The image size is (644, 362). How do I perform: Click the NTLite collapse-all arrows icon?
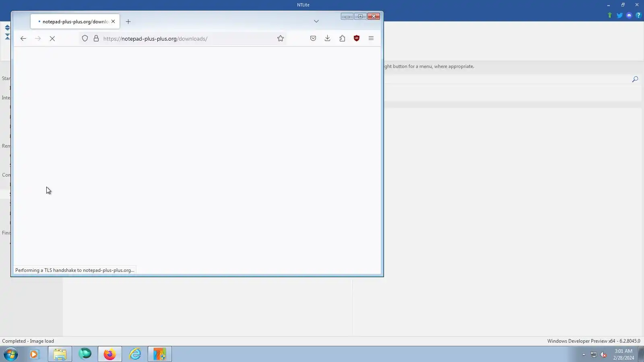(7, 37)
